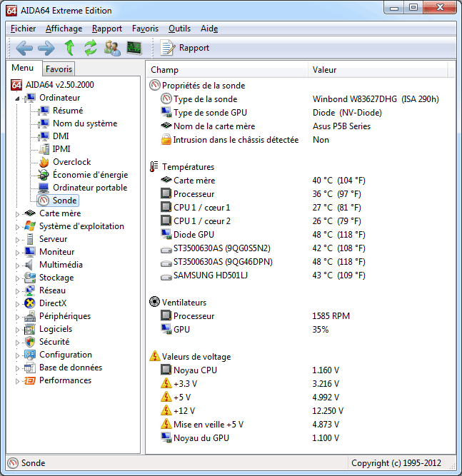The width and height of the screenshot is (462, 476).
Task: Click the Réseau network icon
Action: [x=30, y=290]
